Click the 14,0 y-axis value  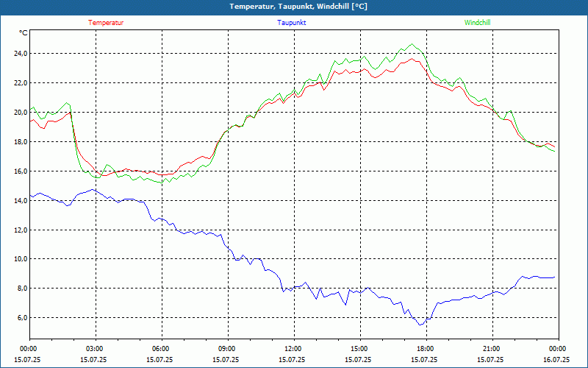pyautogui.click(x=21, y=200)
